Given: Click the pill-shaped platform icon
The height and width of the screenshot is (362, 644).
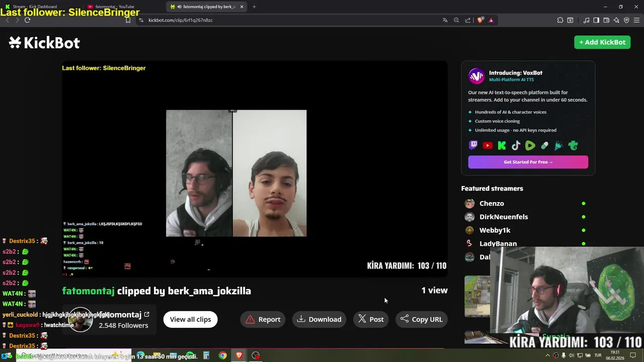Looking at the screenshot, I should point(544,146).
